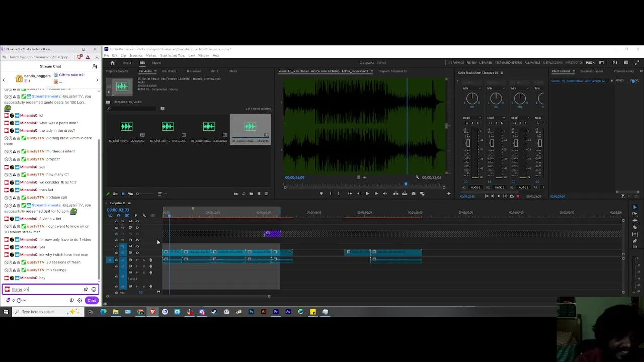Open Audio 1 output Mix dropdown
The image size is (644, 362).
point(472,88)
